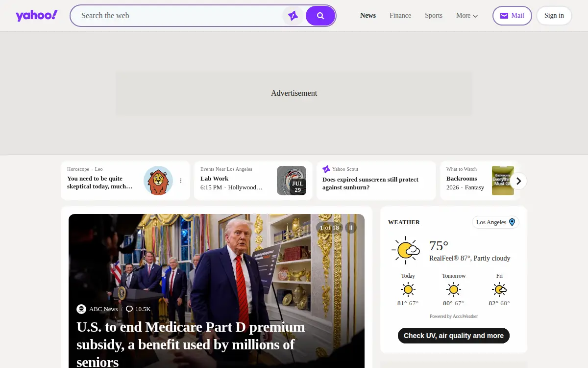Screen dimensions: 588x368
Task: Click the 75° current temperature
Action: pos(439,246)
